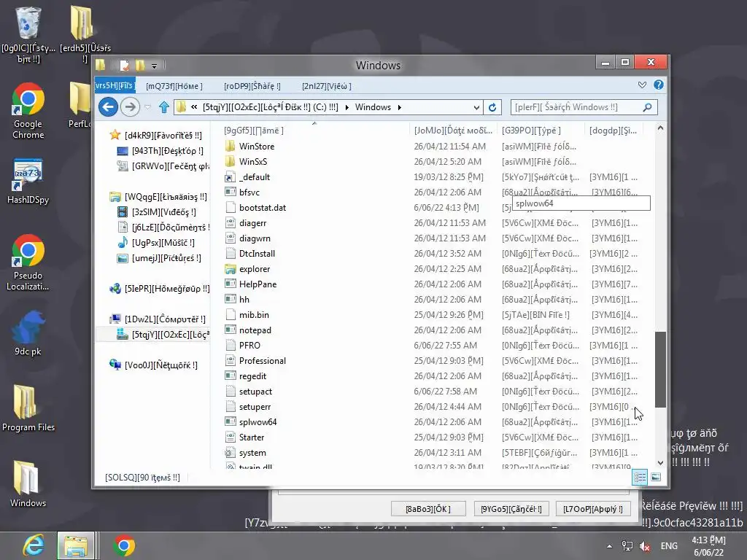The image size is (747, 560).
Task: Click the Back navigation arrow
Action: coord(108,106)
